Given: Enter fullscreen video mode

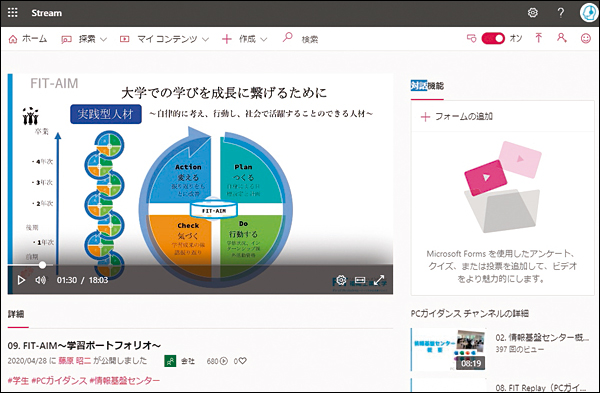Looking at the screenshot, I should (x=379, y=280).
